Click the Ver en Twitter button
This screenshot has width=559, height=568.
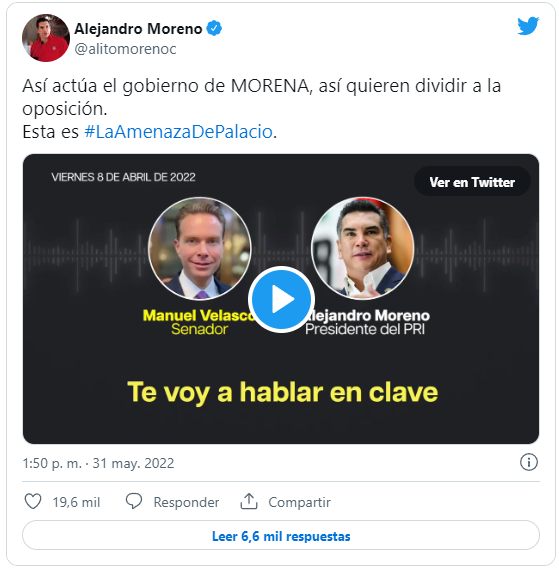coord(472,182)
